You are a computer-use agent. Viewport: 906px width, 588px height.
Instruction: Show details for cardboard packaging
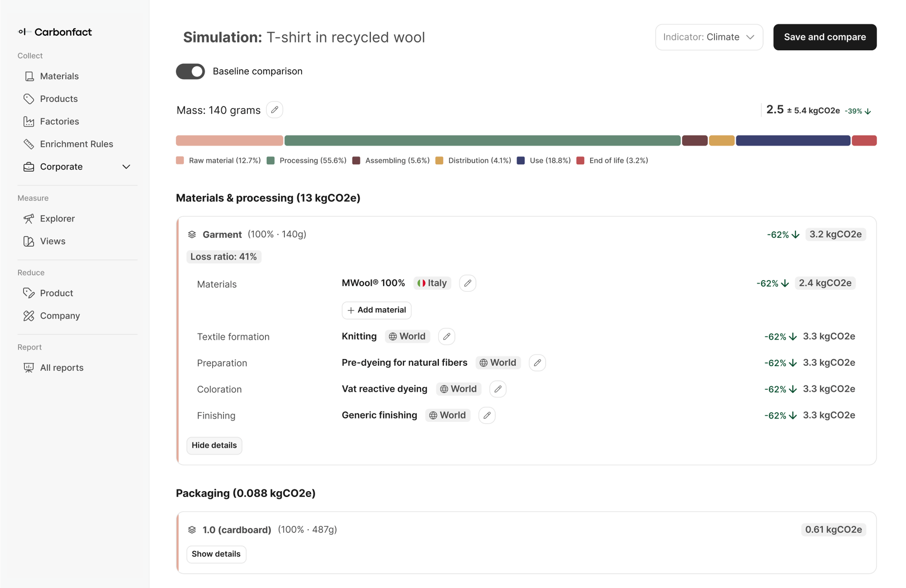(216, 554)
